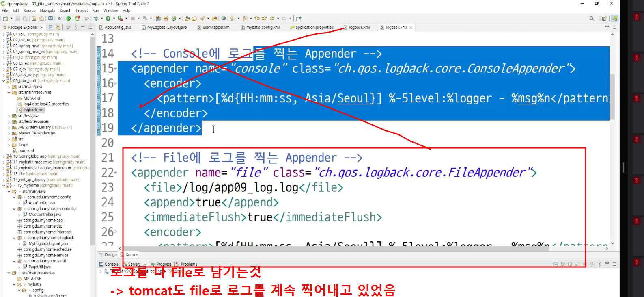Click the Open Perspective icon

point(604,18)
